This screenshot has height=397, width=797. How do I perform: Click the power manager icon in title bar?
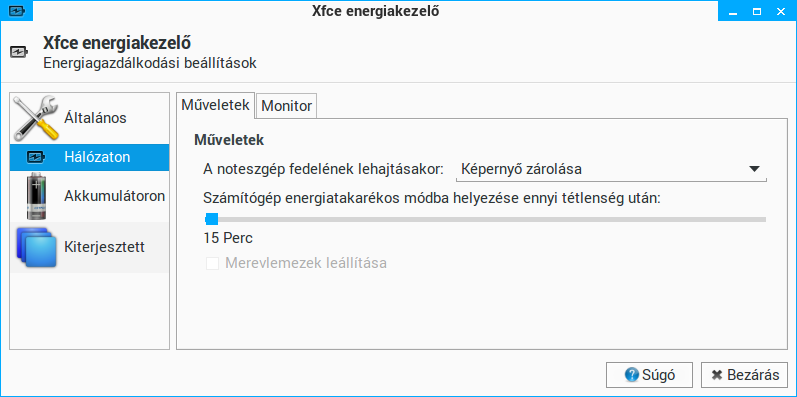(16, 11)
